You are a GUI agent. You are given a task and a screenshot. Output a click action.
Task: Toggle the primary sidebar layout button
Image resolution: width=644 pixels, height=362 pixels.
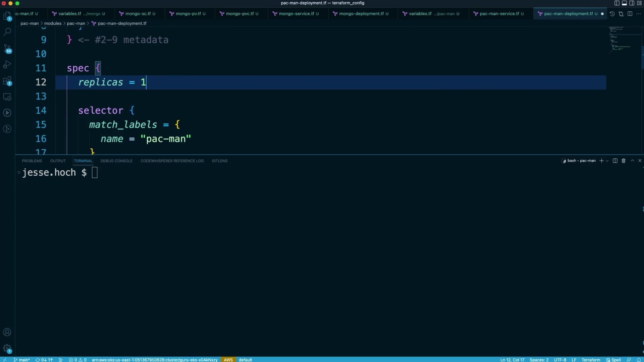point(617,3)
